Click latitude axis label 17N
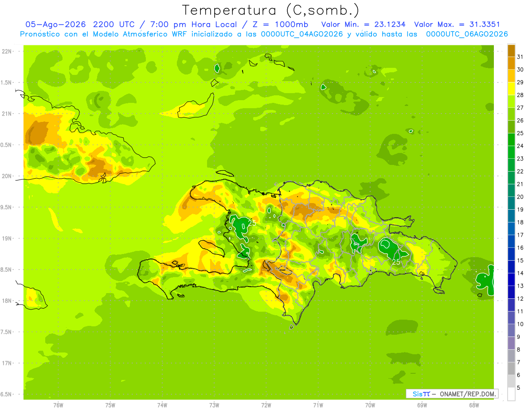This screenshot has height=411, width=532. pos(6,363)
